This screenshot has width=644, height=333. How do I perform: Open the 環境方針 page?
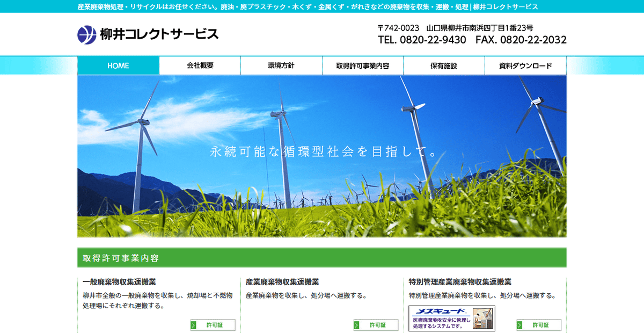(281, 65)
